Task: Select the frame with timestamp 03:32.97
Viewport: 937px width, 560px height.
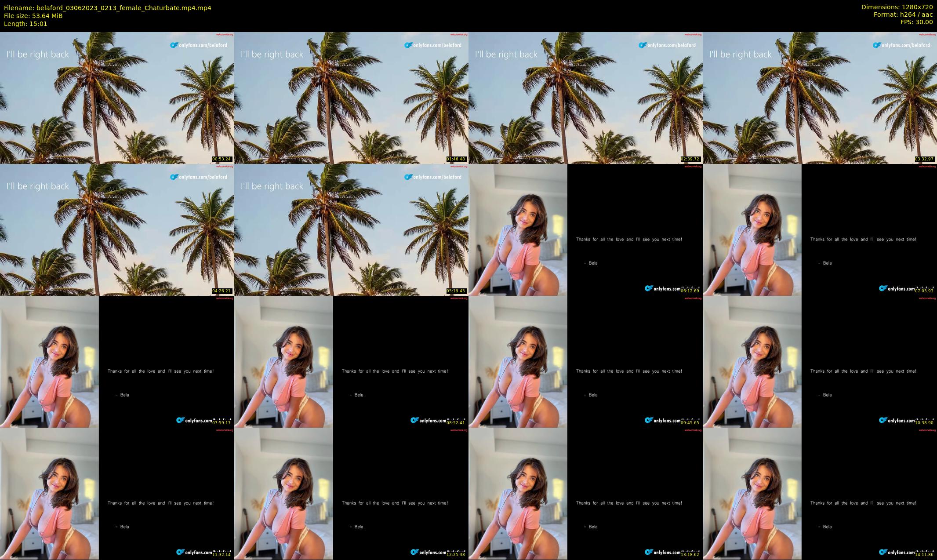Action: coord(820,98)
